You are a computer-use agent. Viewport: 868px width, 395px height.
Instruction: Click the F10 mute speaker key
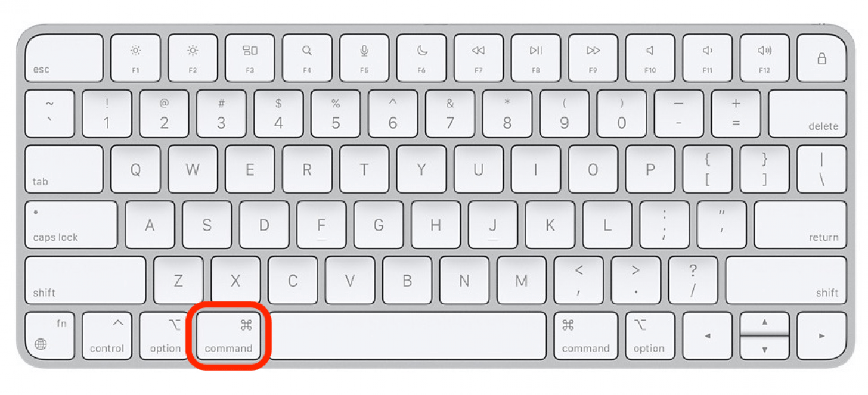(650, 58)
